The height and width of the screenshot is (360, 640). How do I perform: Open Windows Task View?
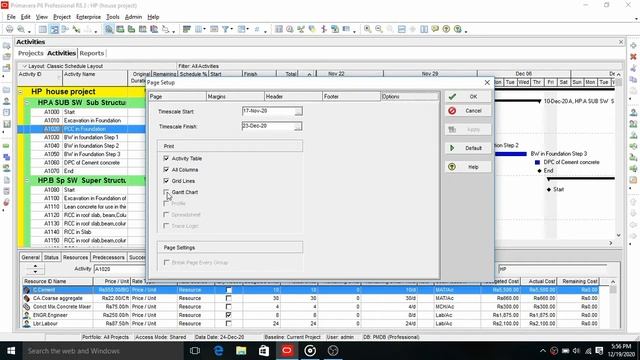pos(195,351)
